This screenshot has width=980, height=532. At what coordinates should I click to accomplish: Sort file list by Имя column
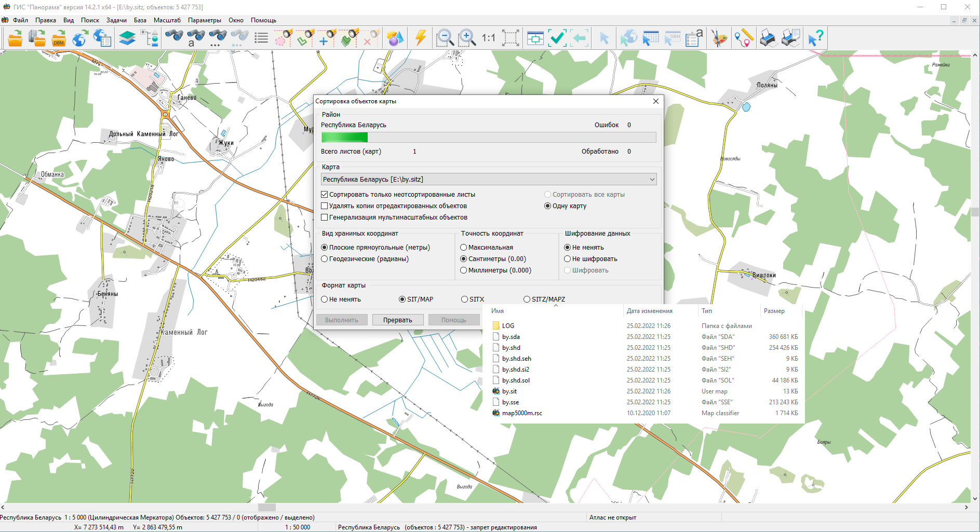[498, 311]
